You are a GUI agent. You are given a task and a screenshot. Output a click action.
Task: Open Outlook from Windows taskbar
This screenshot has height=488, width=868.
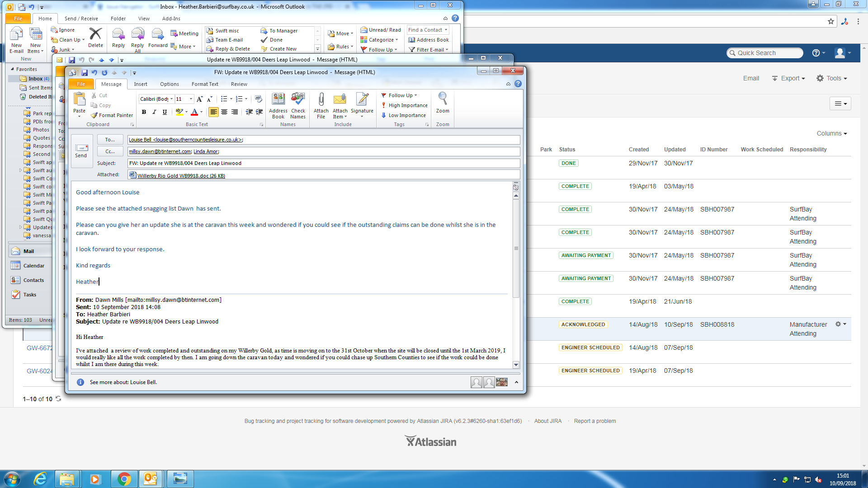[x=151, y=479]
